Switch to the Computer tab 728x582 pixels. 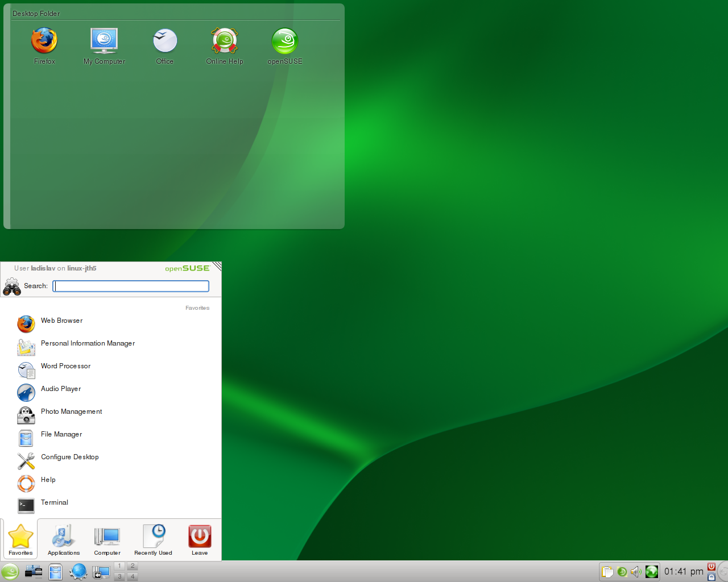point(107,539)
